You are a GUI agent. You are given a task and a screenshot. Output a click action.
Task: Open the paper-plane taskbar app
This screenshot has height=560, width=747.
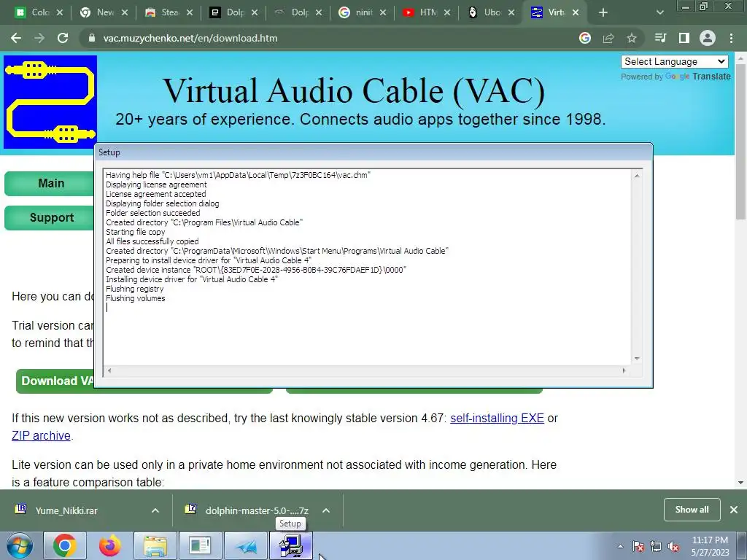[x=246, y=545]
